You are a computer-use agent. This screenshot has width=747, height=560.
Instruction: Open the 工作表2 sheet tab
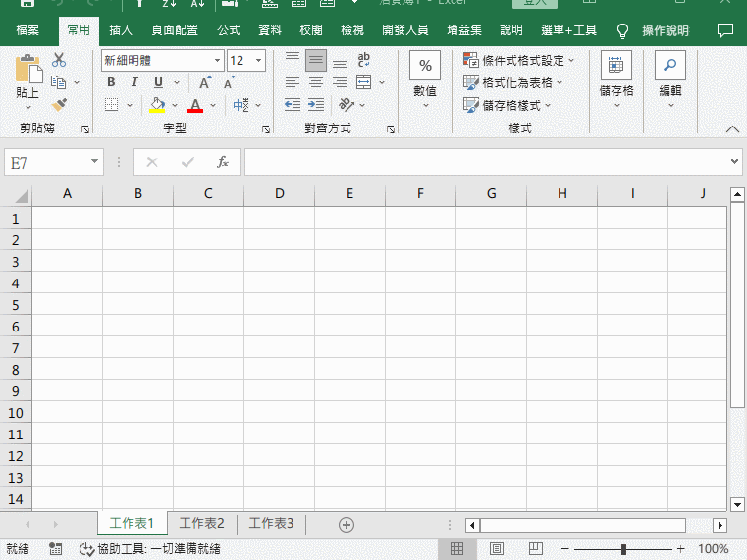[x=201, y=524]
